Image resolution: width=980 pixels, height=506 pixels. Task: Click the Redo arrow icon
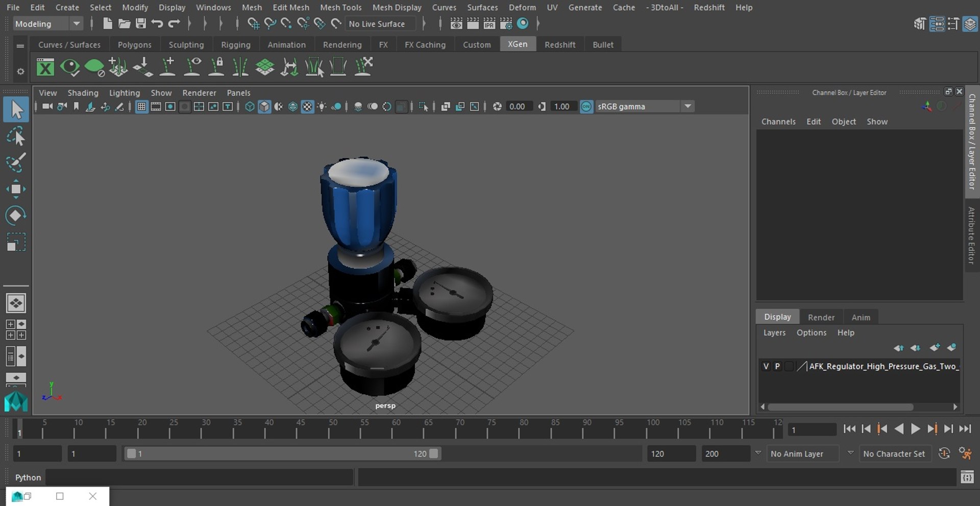[174, 23]
